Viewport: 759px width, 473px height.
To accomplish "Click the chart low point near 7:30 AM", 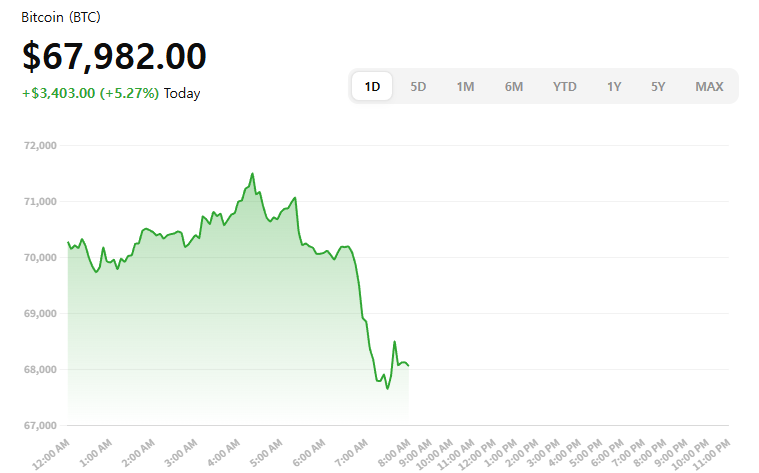I will pyautogui.click(x=387, y=388).
